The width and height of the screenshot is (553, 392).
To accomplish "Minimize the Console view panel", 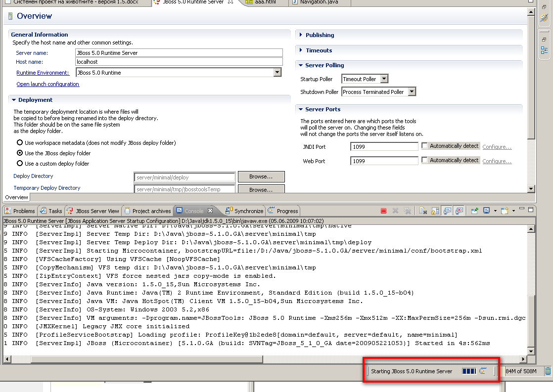I will [522, 209].
